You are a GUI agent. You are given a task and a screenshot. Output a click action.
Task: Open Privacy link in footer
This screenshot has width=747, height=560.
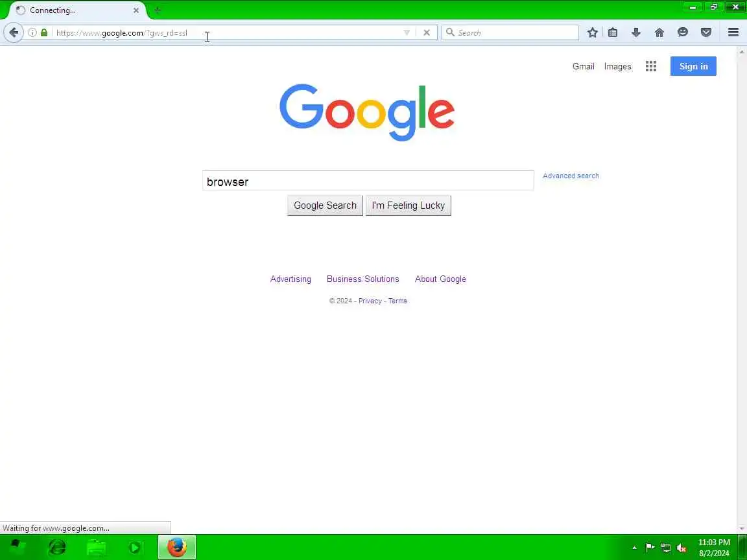pos(370,301)
